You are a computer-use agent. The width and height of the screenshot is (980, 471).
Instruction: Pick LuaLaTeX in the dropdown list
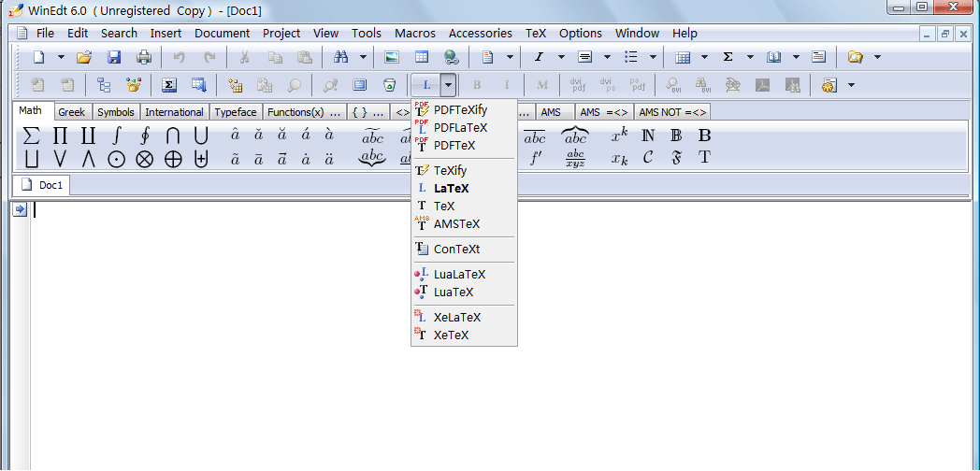pos(464,274)
